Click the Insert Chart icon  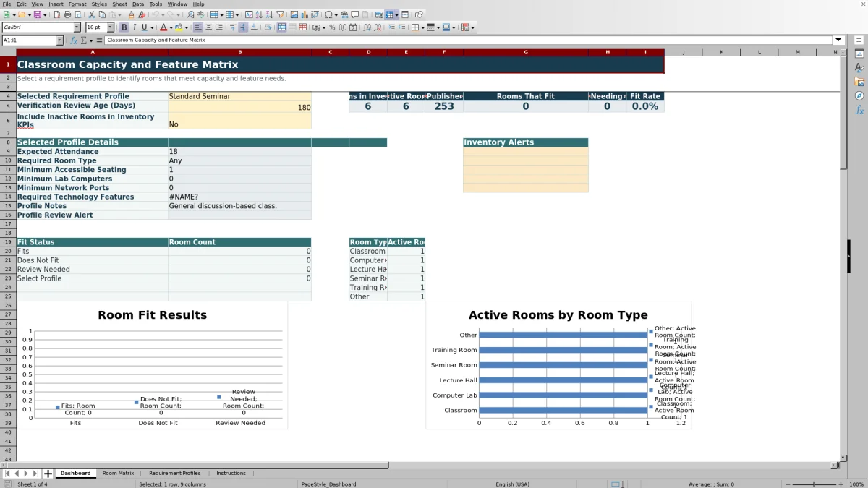point(305,14)
